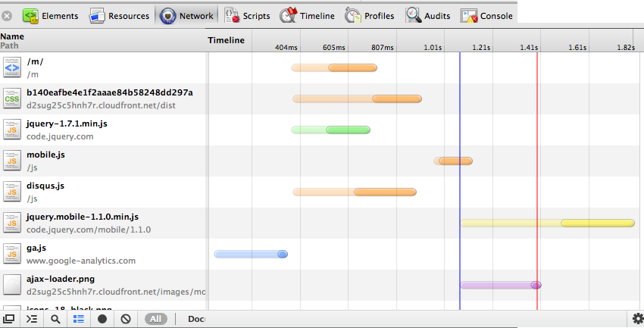Switch to the Resources panel

tap(119, 15)
